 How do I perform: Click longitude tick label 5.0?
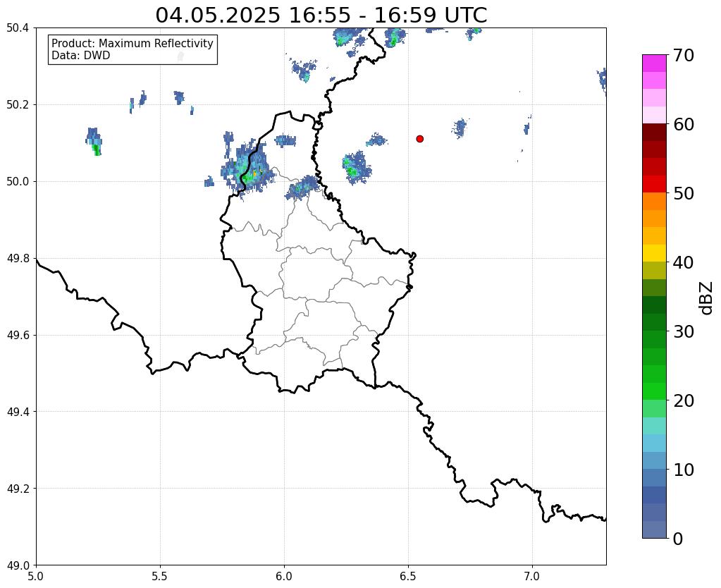pyautogui.click(x=36, y=577)
